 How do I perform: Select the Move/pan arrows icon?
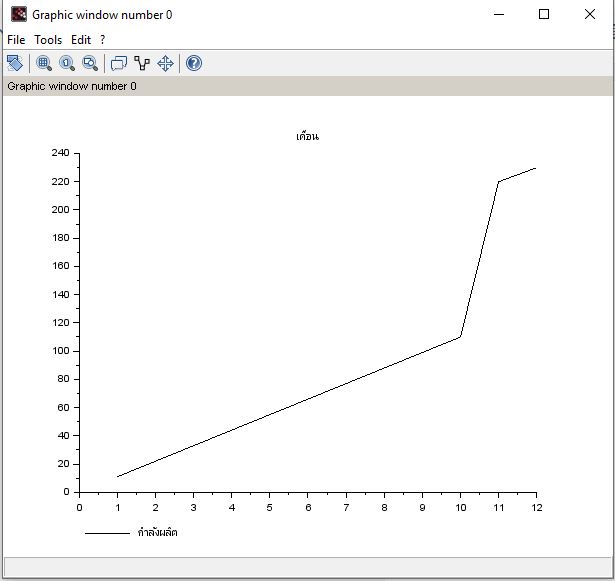165,63
